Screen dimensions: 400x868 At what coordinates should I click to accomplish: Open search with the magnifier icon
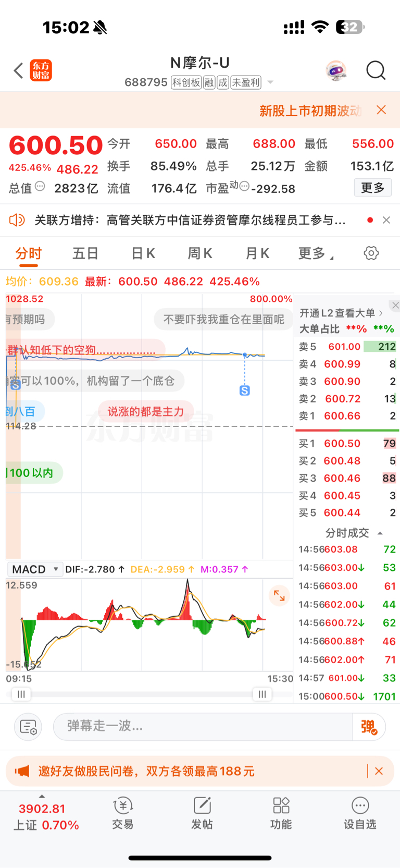[x=376, y=70]
